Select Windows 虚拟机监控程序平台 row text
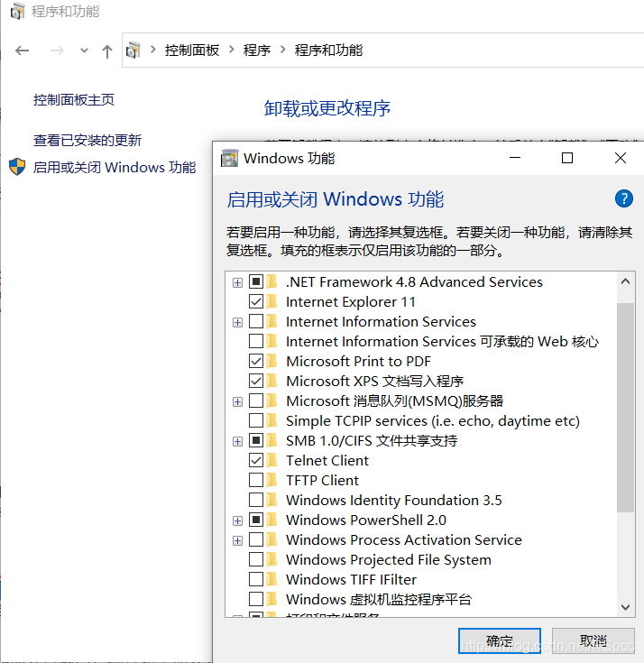Viewport: 644px width, 663px height. click(379, 599)
